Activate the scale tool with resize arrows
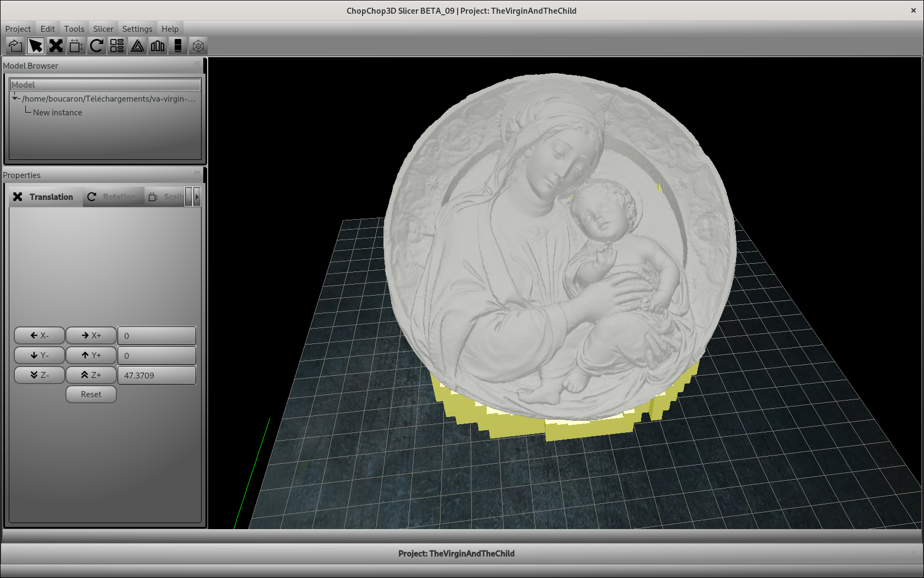 point(76,46)
